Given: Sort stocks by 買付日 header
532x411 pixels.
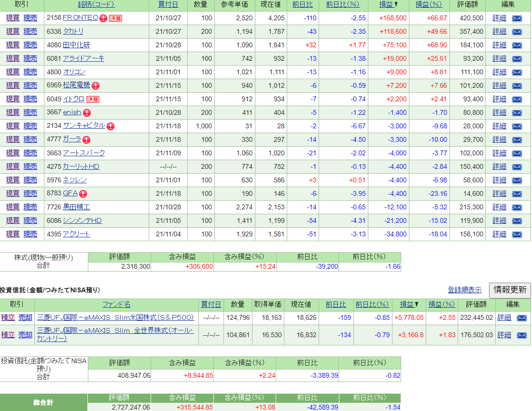Looking at the screenshot, I should (168, 4).
